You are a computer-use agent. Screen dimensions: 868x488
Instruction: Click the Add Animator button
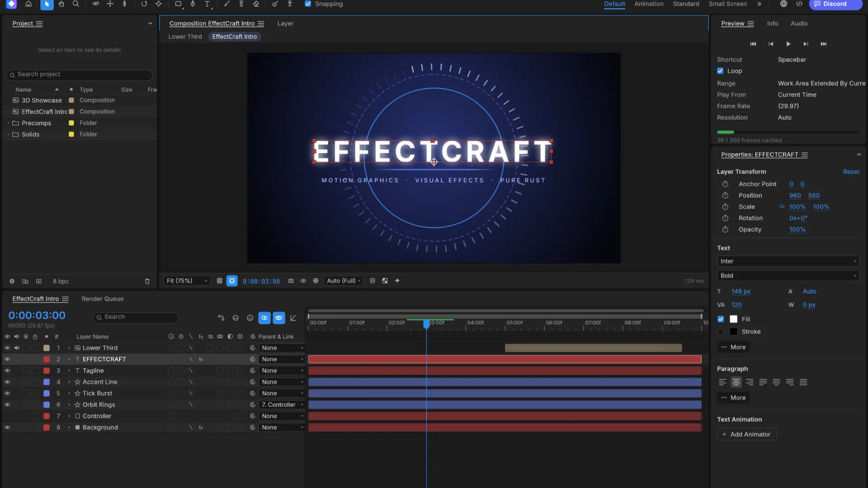pos(746,434)
